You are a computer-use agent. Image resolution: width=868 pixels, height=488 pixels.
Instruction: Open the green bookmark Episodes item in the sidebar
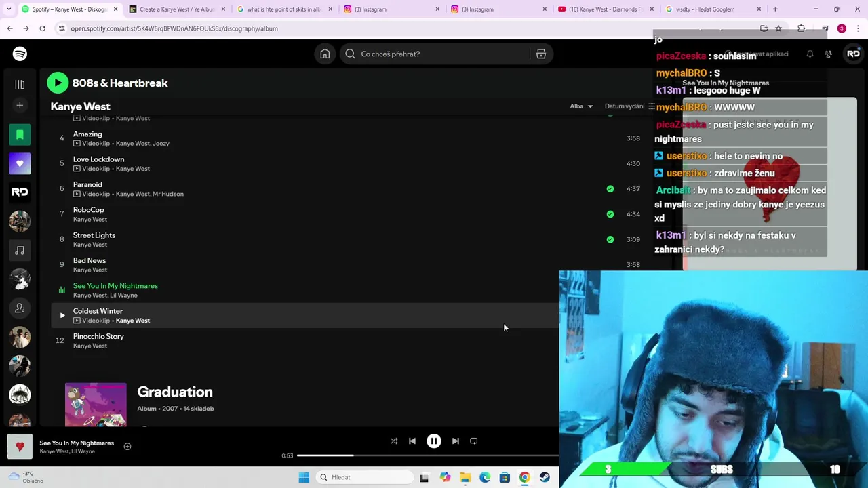coord(20,134)
